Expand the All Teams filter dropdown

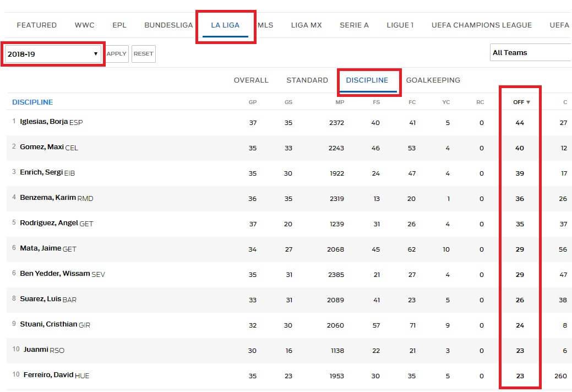[530, 53]
